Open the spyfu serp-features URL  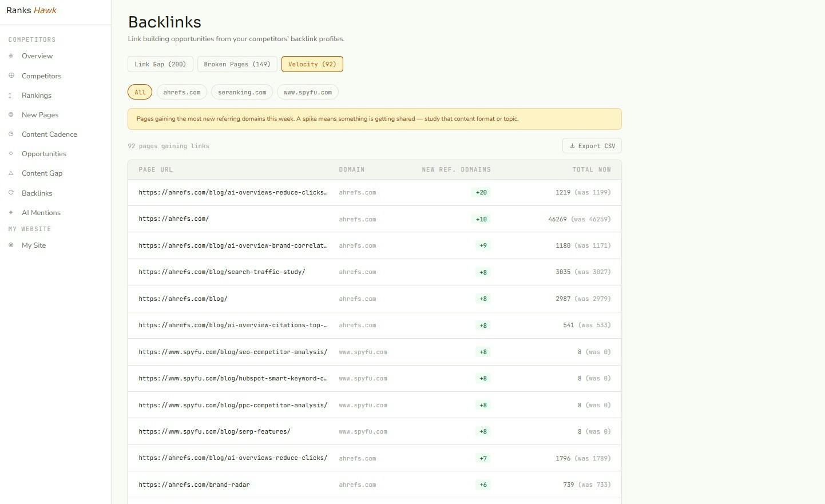pyautogui.click(x=215, y=431)
